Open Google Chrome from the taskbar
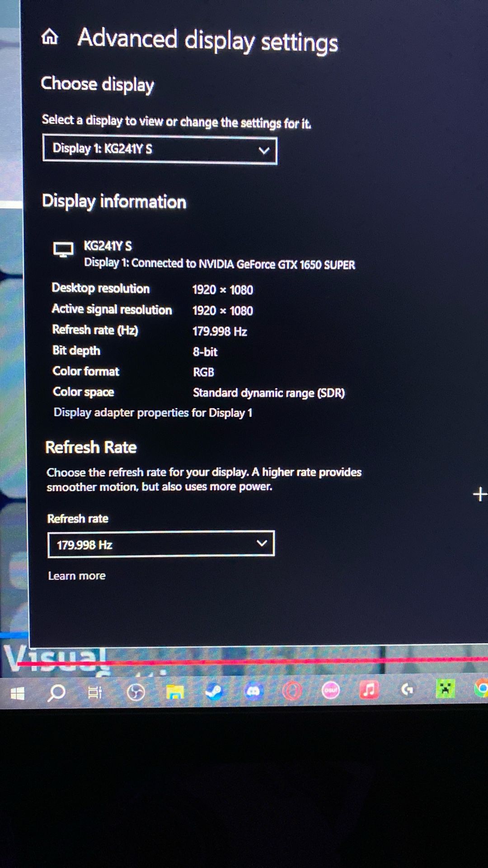Viewport: 488px width, 868px height. tap(481, 689)
